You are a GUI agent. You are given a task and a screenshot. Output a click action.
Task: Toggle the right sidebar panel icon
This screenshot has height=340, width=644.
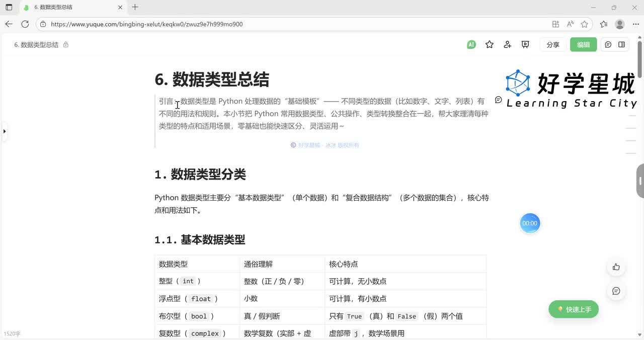point(621,44)
